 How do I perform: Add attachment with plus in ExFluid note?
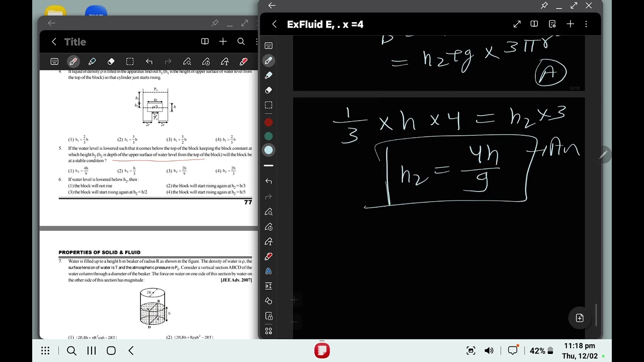[x=570, y=24]
